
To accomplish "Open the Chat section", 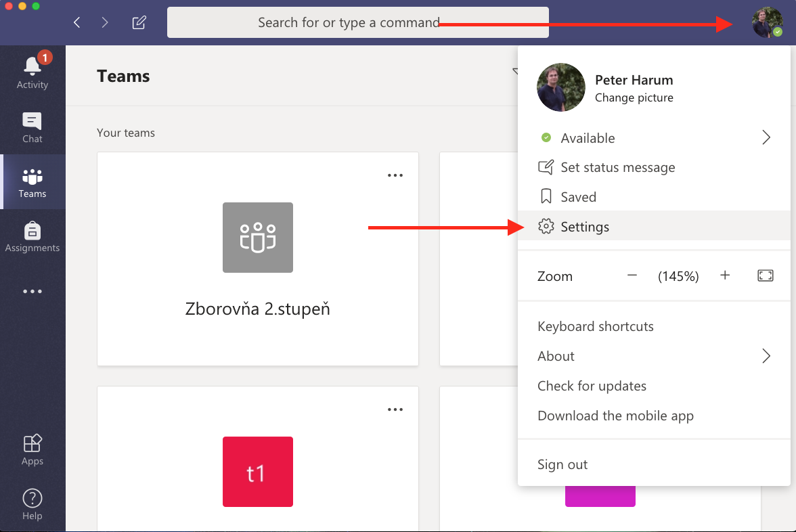I will pos(32,127).
